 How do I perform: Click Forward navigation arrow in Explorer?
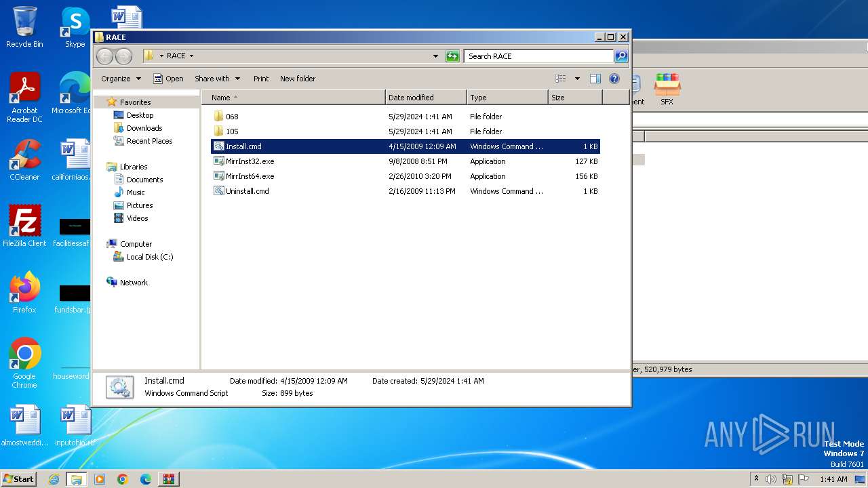[x=123, y=56]
